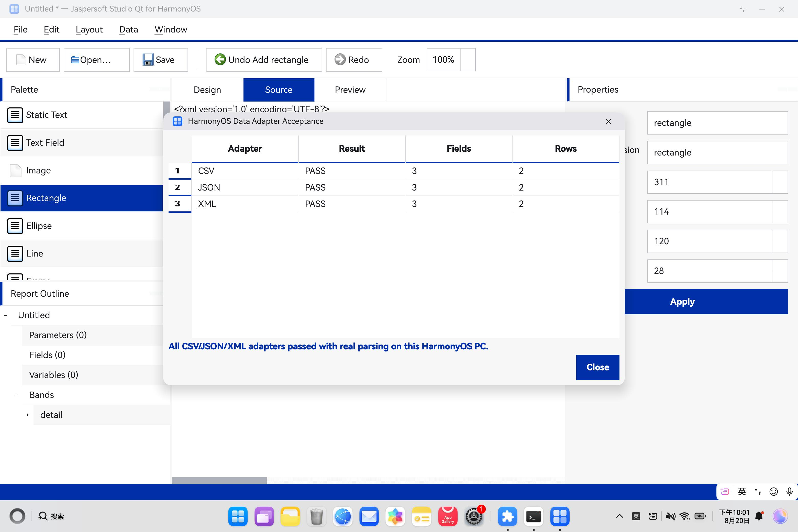This screenshot has width=798, height=532.
Task: Switch to the Design tab
Action: [x=207, y=90]
